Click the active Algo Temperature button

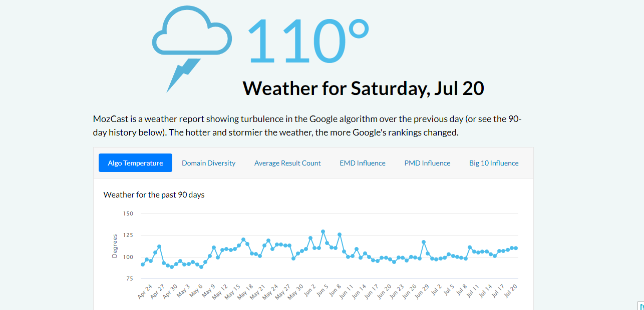[x=135, y=162]
